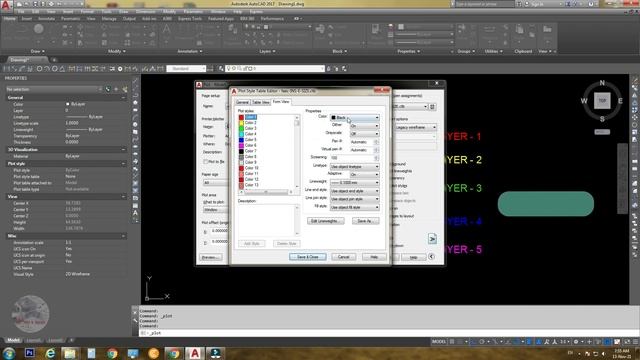Open the Fill style dropdown
The width and height of the screenshot is (640, 360).
354,207
